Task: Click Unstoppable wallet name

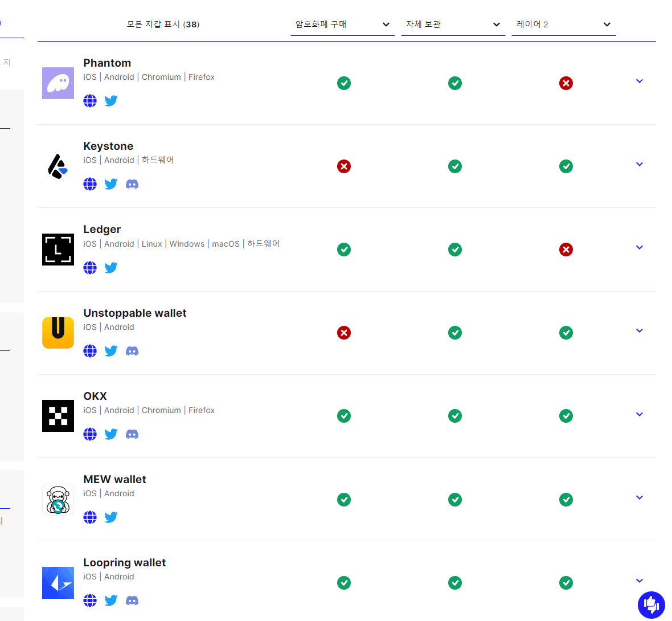Action: [x=135, y=313]
